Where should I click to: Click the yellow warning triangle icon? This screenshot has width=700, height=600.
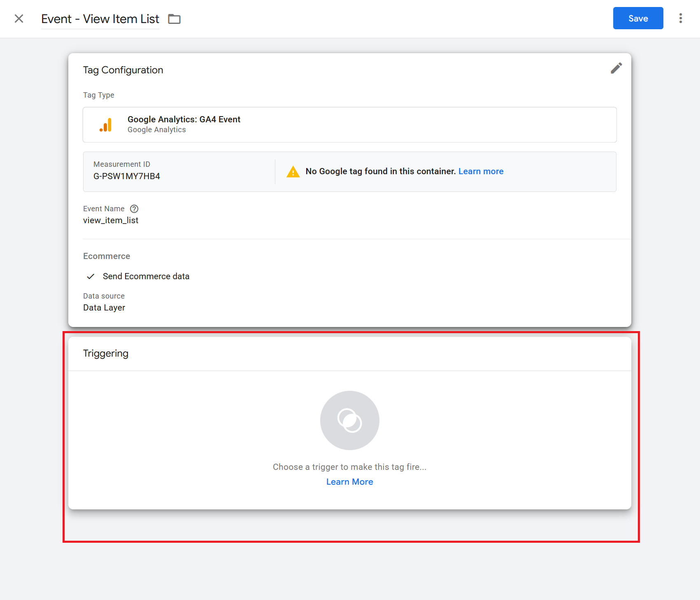[293, 172]
